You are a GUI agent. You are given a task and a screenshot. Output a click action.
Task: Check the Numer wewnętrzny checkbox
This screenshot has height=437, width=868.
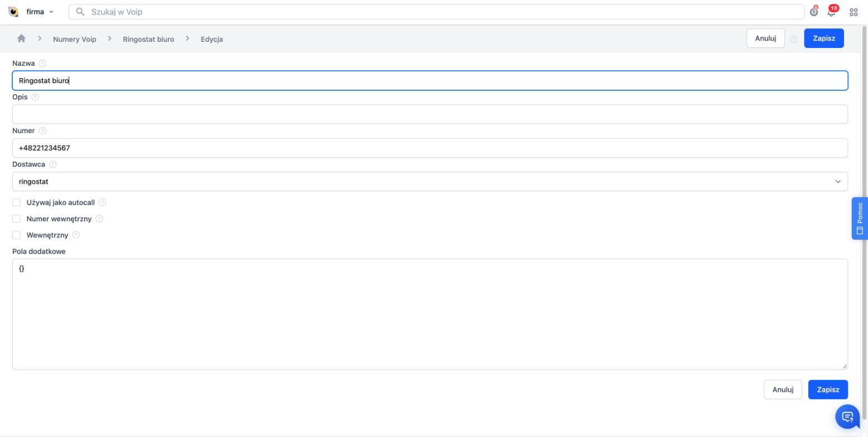(16, 219)
